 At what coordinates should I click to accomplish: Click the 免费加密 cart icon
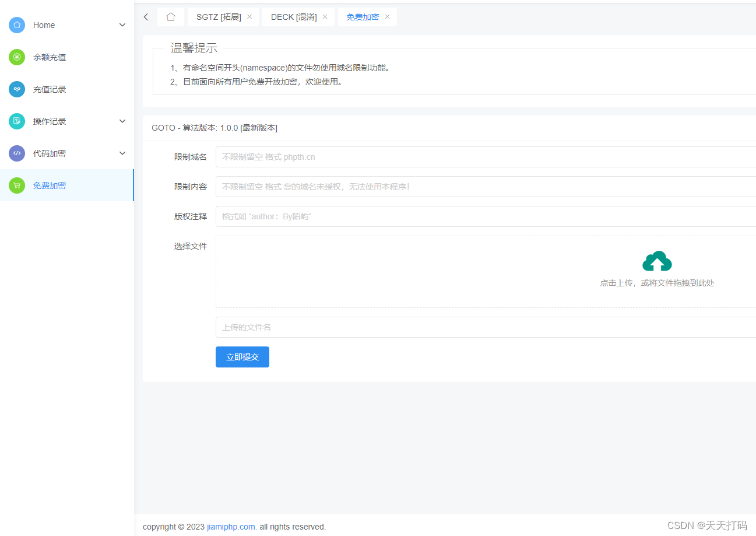point(17,185)
